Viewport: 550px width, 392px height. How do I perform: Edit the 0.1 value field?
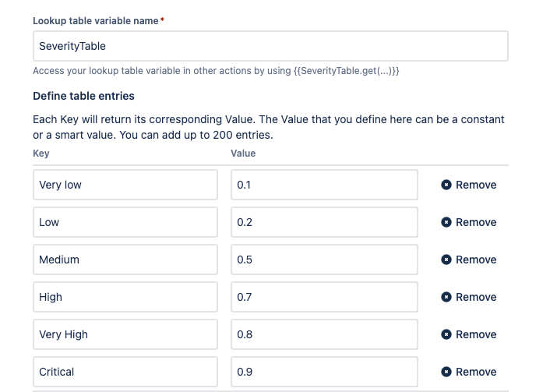(324, 185)
